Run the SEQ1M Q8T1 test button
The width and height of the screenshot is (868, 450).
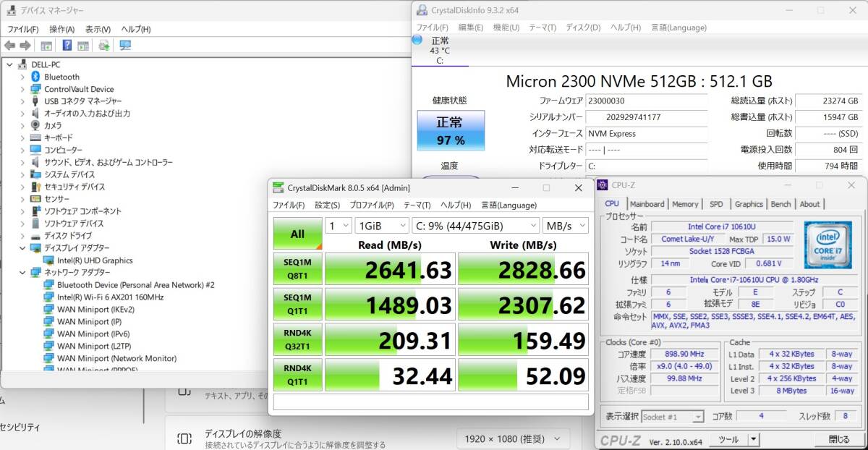pyautogui.click(x=297, y=269)
